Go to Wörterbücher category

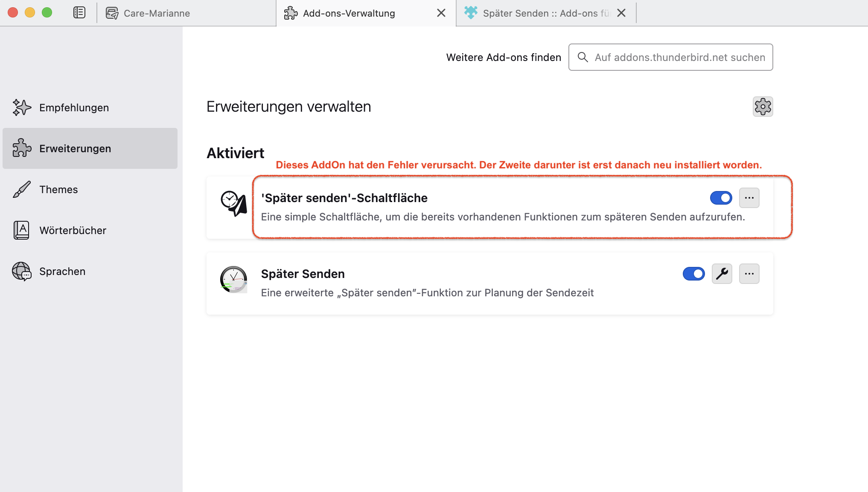(x=73, y=230)
